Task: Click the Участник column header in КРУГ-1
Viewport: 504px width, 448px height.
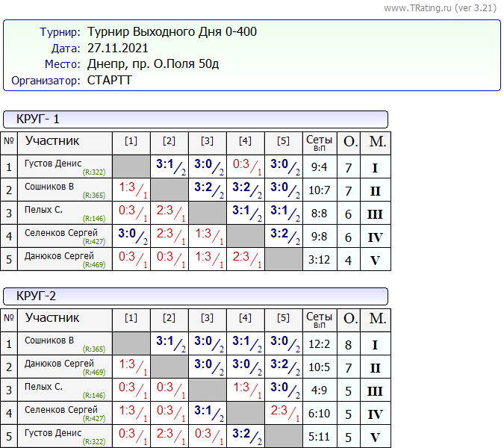Action: [52, 141]
